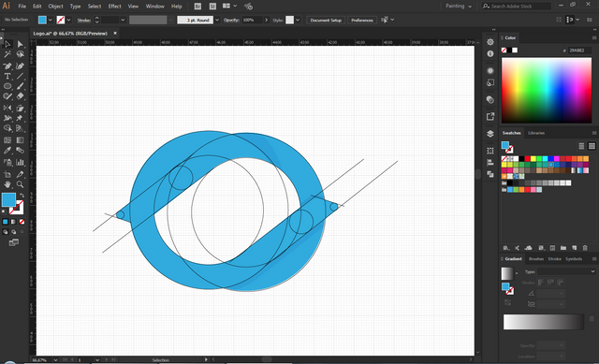Open Adobe Stock with St icon
599x364 pixels.
click(x=212, y=7)
